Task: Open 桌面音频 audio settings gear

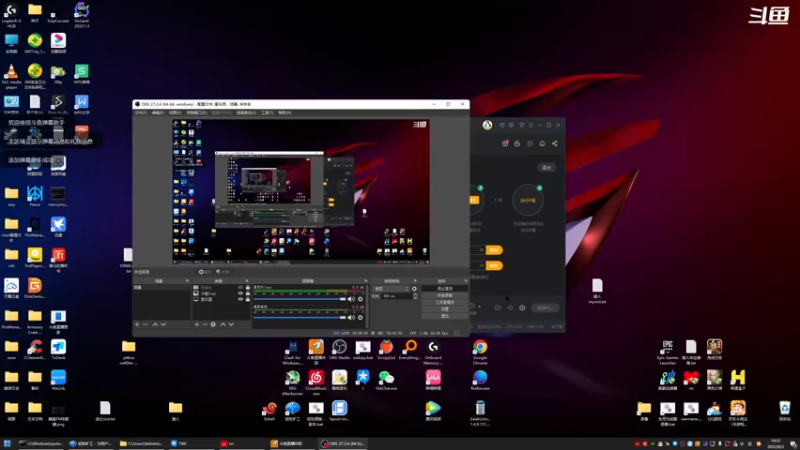Action: [x=360, y=317]
